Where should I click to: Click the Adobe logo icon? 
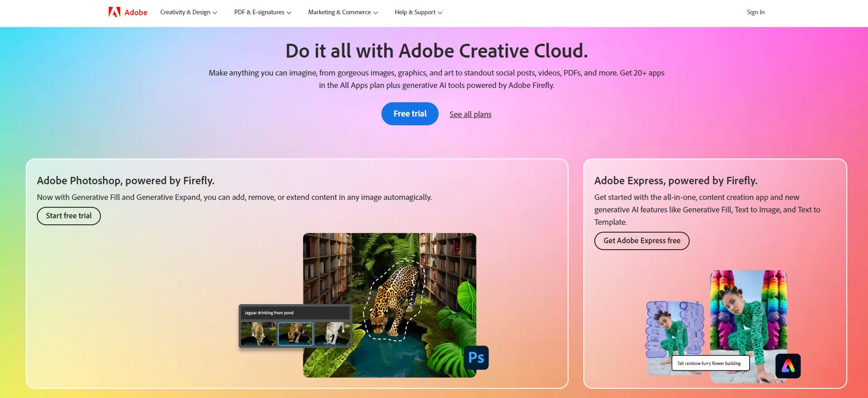(114, 12)
